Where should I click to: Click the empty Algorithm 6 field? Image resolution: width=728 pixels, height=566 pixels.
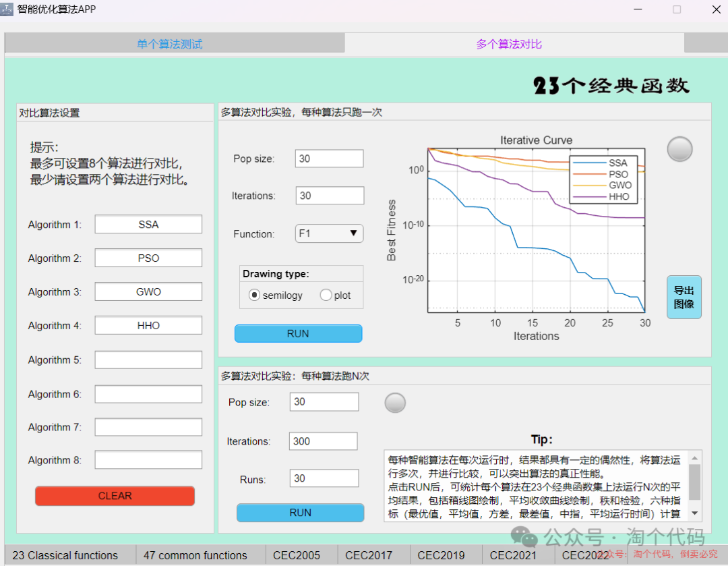point(148,394)
